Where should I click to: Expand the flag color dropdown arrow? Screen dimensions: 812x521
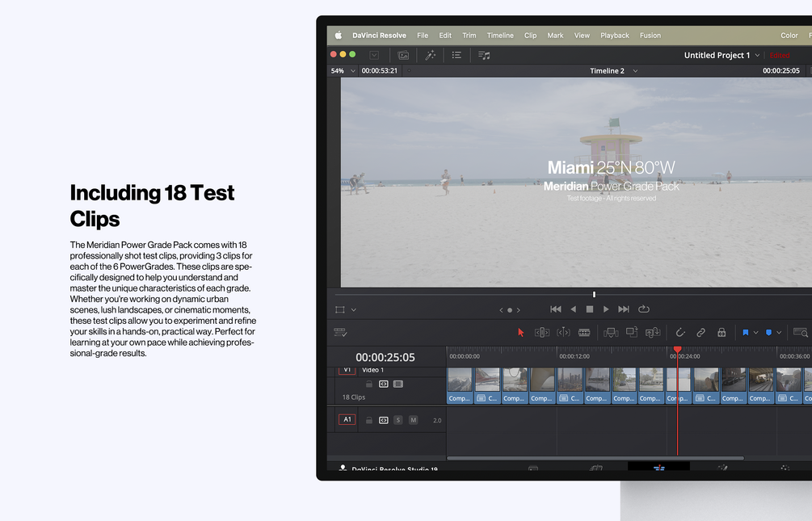tap(756, 333)
